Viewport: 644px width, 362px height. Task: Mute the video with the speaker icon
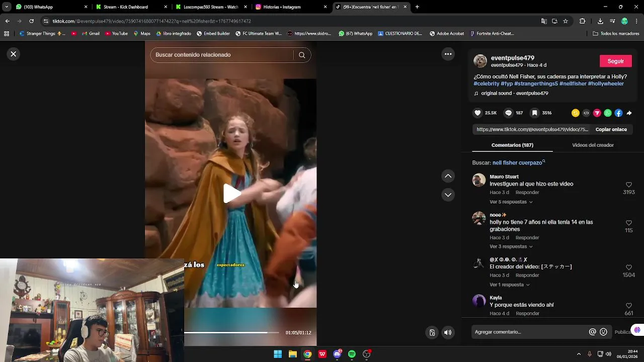448,332
